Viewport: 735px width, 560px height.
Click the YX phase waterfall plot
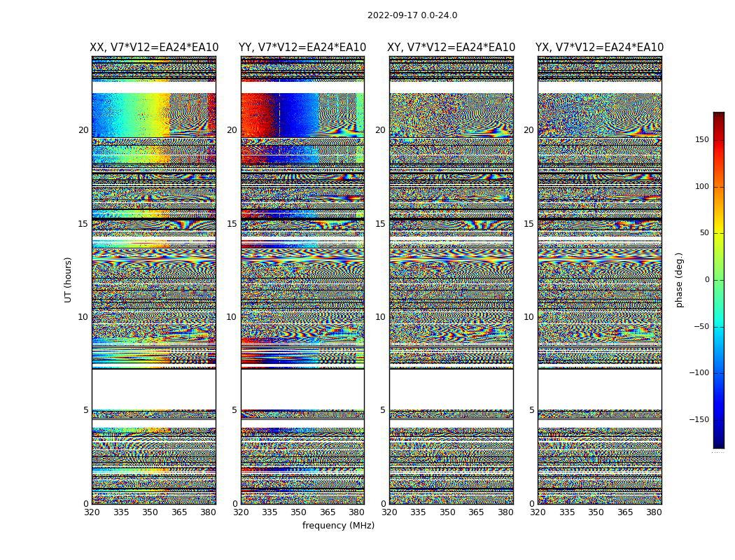pos(599,280)
